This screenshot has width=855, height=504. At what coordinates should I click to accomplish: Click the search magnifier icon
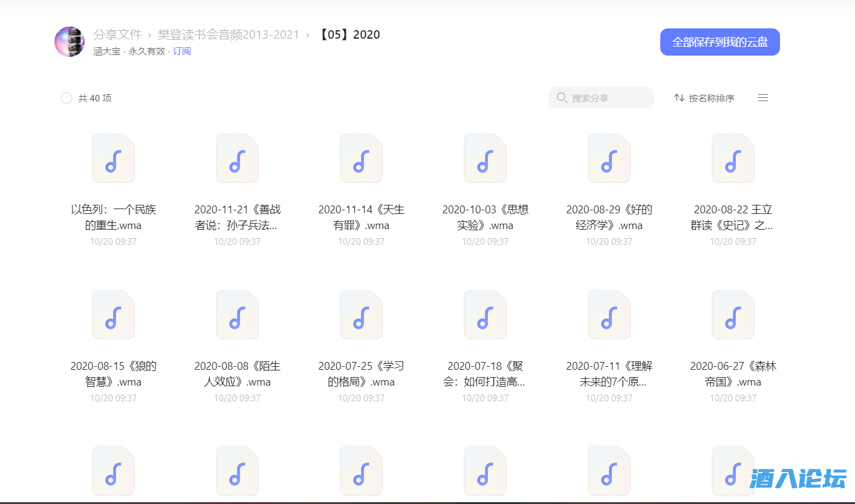(561, 97)
